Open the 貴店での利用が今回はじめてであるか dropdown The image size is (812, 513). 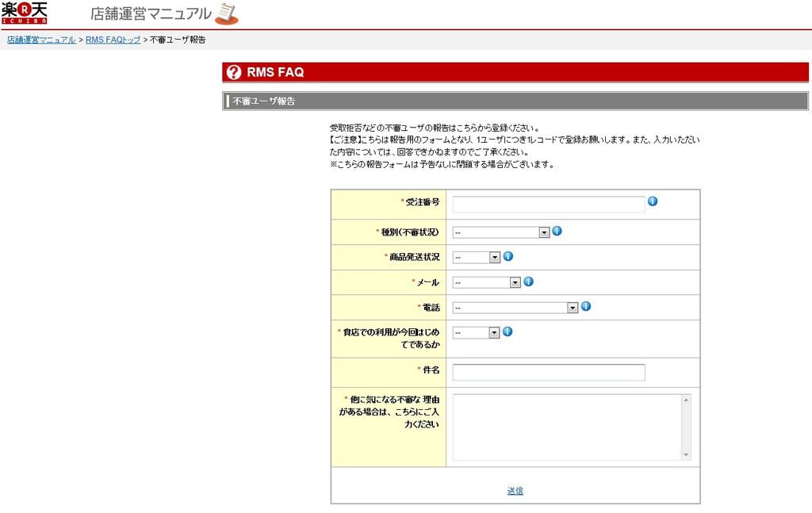[476, 333]
